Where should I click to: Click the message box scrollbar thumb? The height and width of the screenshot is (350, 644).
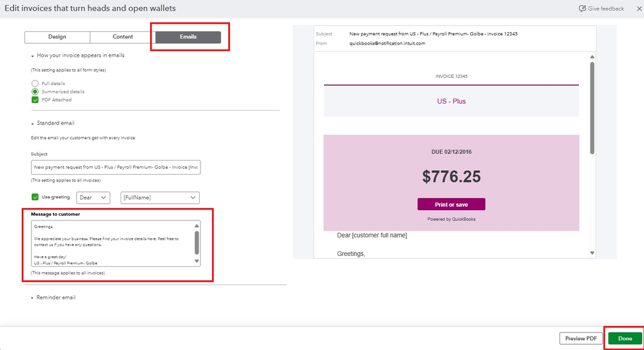(x=197, y=242)
